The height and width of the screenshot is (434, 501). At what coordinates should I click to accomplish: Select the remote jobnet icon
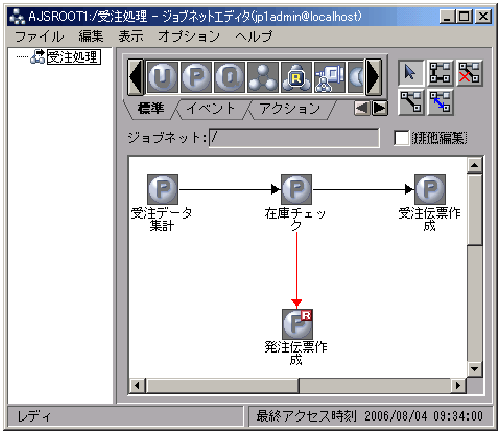tap(330, 77)
